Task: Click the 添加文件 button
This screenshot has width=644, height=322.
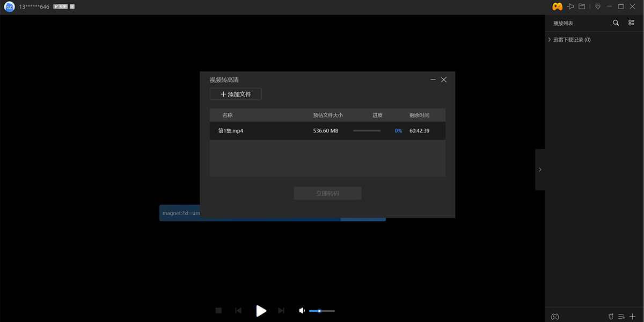Action: point(236,94)
